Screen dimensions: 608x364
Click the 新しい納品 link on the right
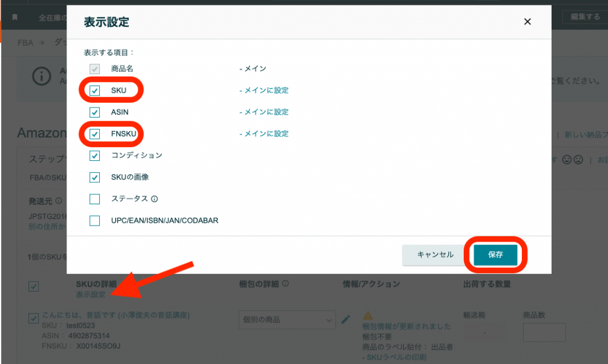(x=586, y=135)
